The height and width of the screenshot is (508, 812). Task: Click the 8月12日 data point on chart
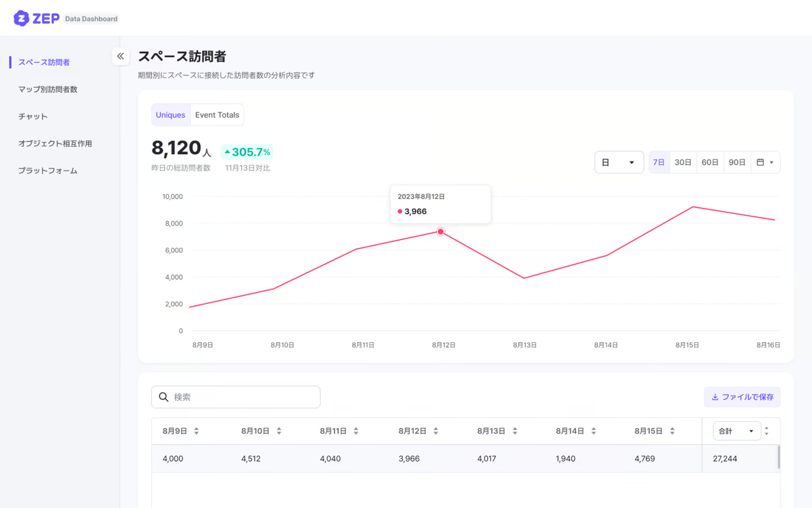[440, 232]
